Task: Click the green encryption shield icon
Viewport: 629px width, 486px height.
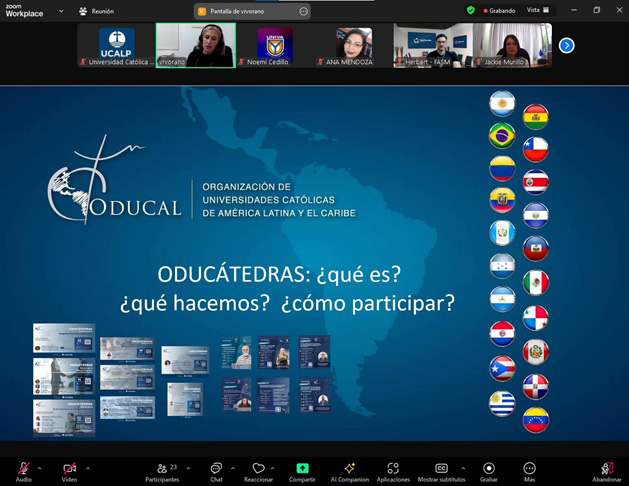Action: click(x=471, y=10)
